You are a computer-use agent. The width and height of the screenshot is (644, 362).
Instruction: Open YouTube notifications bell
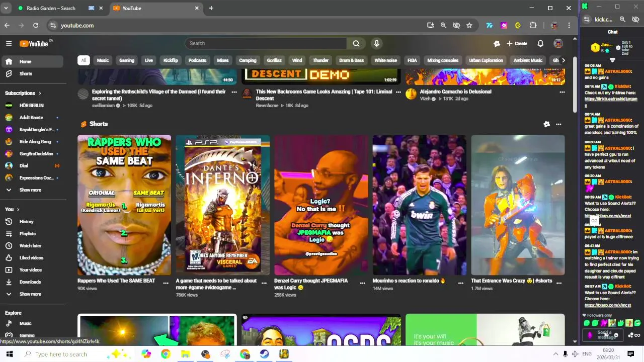click(540, 44)
